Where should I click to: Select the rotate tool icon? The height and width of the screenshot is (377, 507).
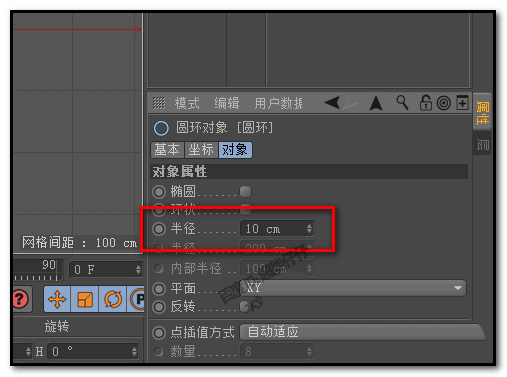click(x=113, y=299)
